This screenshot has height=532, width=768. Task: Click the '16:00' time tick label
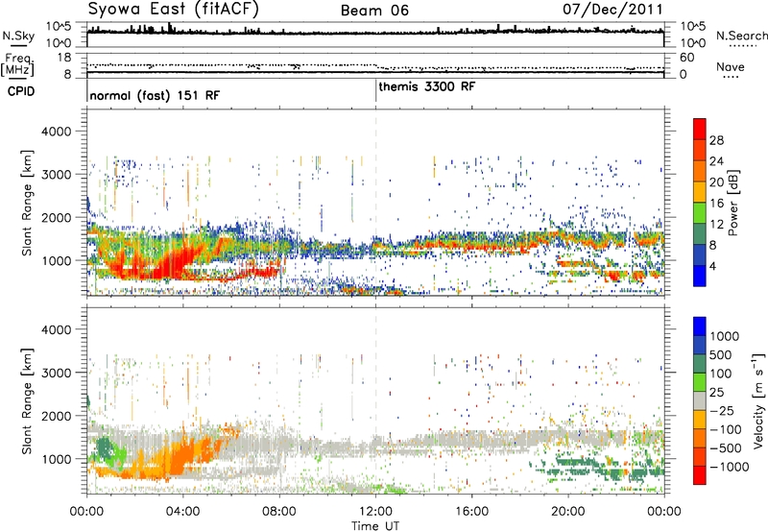(x=471, y=512)
